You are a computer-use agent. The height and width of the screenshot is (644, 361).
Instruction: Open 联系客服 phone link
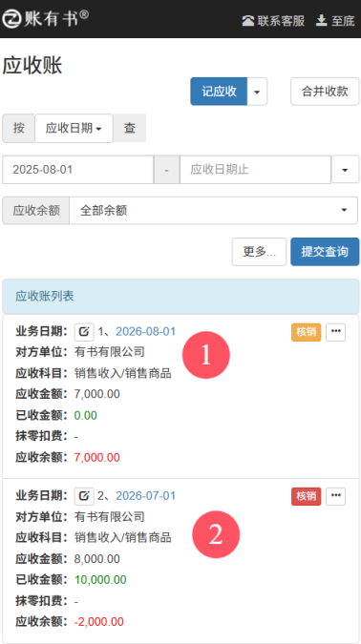[x=273, y=21]
